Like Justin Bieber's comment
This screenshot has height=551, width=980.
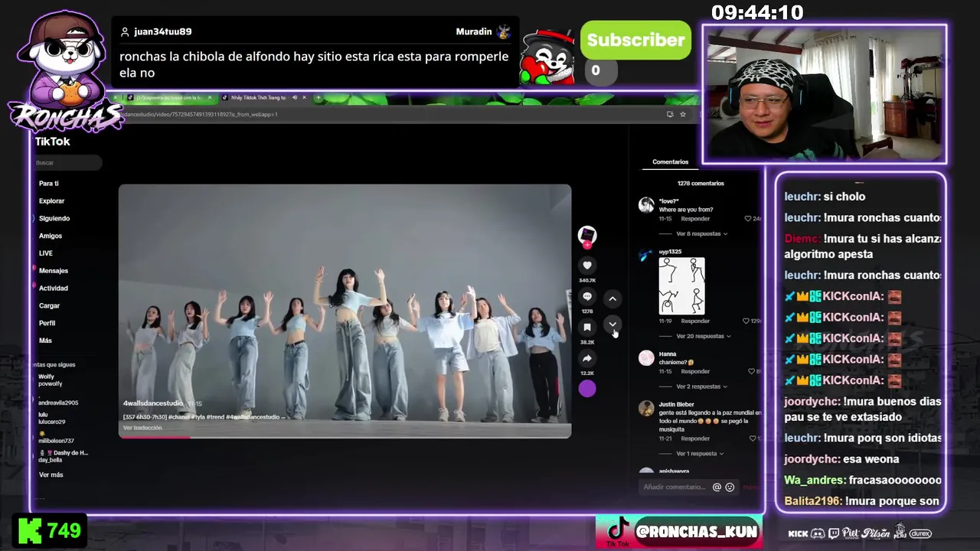coord(751,439)
